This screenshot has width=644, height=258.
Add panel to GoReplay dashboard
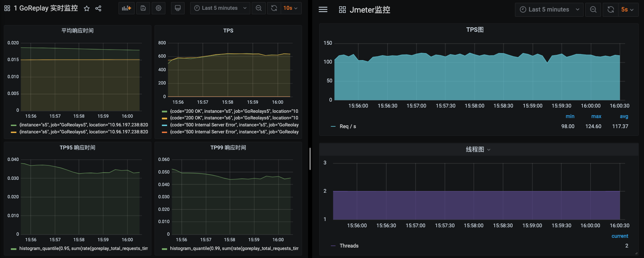tap(127, 8)
